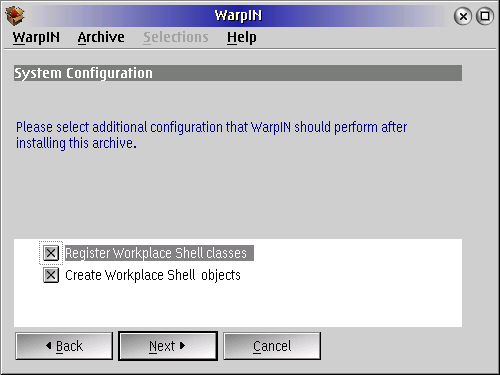Maximize the WarpIN window
Viewport: 500px width, 375px height.
coord(485,16)
